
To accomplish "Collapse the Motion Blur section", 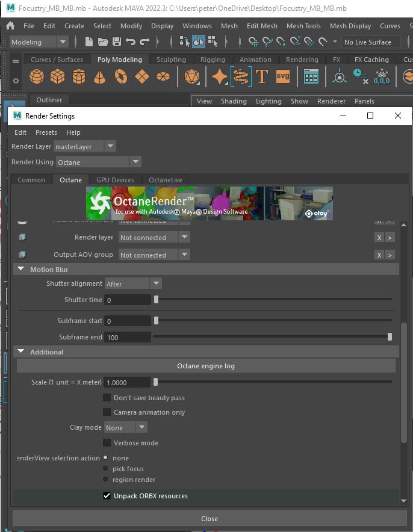I will (20, 269).
